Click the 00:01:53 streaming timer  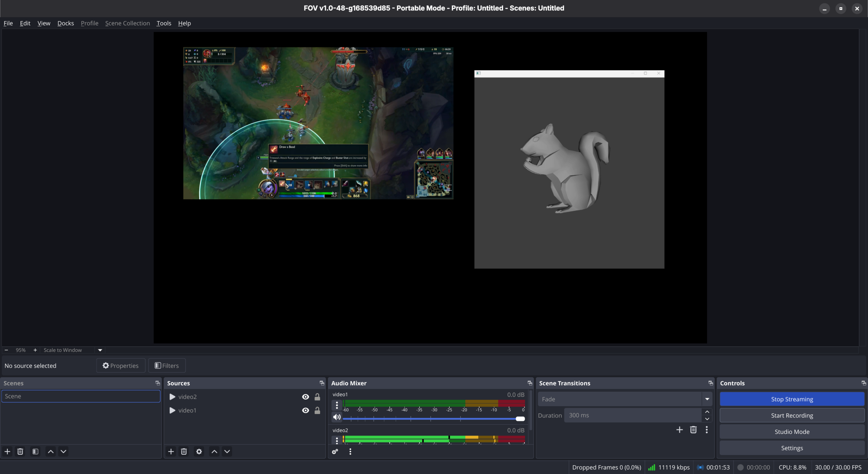tap(713, 467)
